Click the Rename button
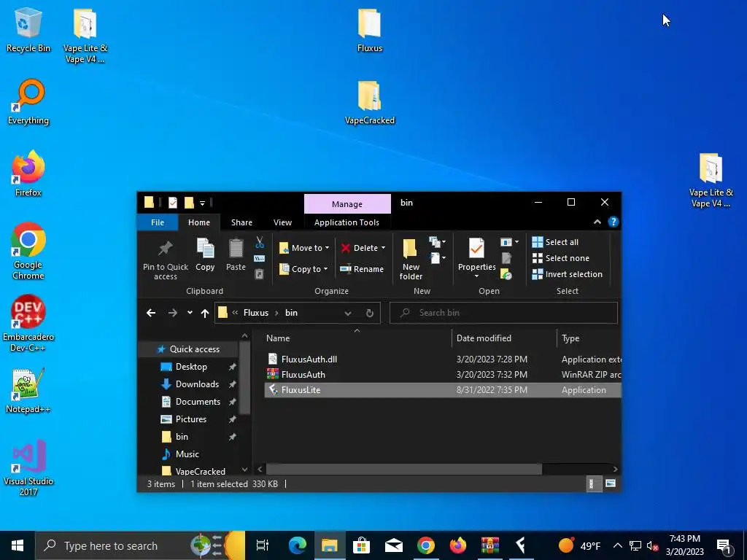Screen dimensions: 747x560 tap(362, 269)
